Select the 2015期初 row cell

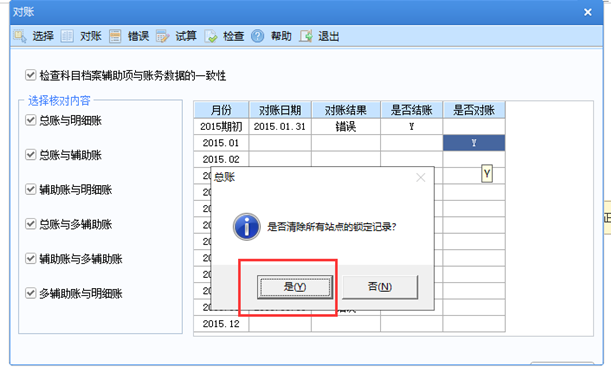(x=221, y=127)
